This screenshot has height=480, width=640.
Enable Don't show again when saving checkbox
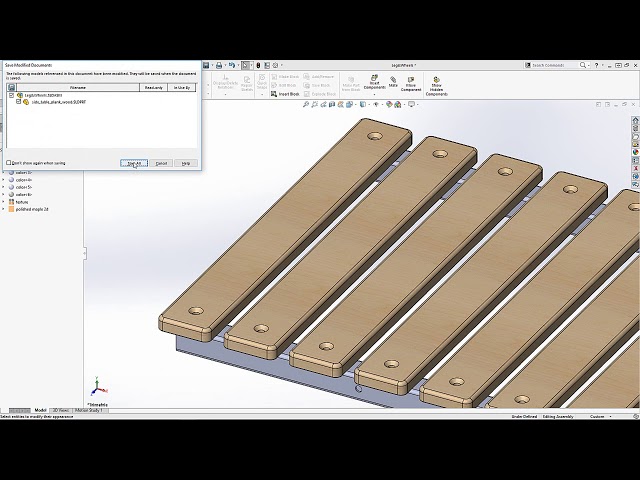point(9,163)
